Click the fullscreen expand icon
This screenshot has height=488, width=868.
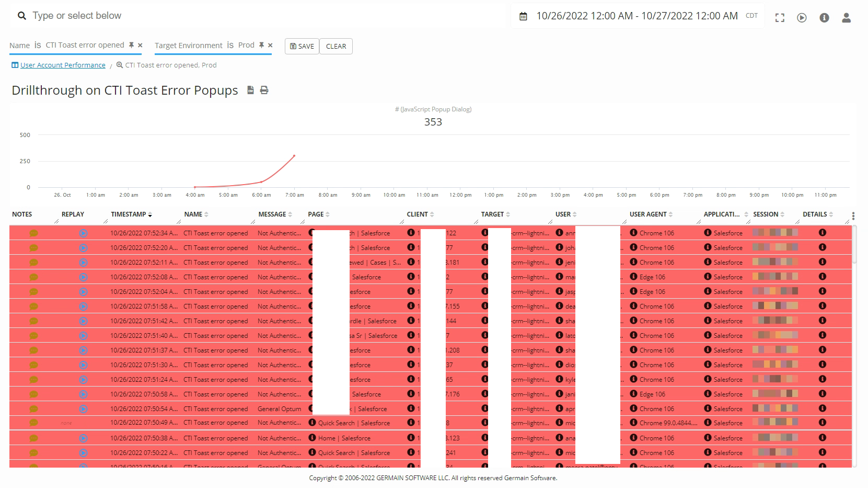click(780, 18)
